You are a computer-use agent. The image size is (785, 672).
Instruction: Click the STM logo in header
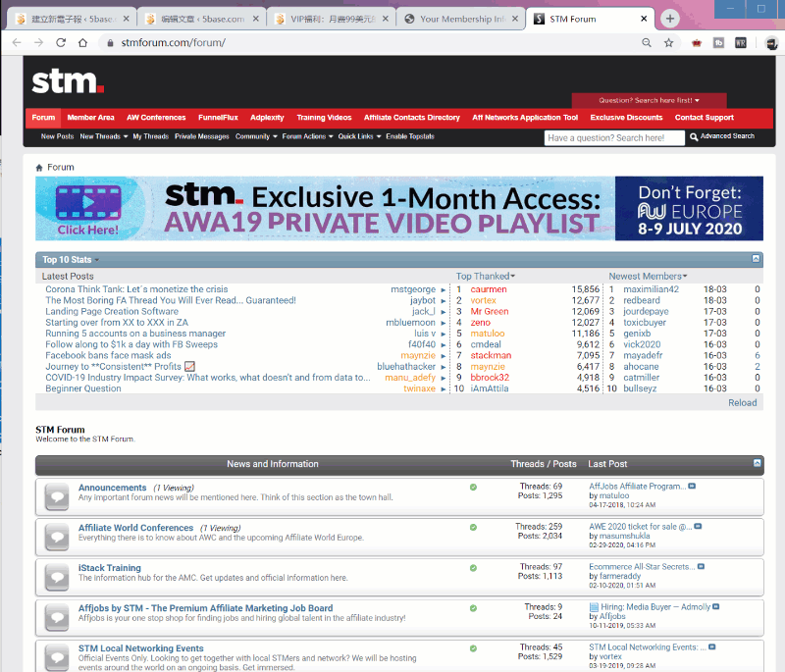pyautogui.click(x=68, y=81)
